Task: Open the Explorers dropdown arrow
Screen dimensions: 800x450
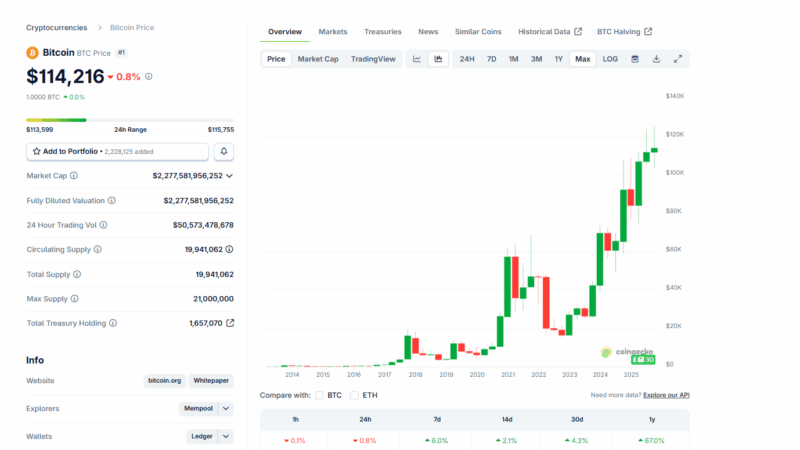Action: click(226, 409)
